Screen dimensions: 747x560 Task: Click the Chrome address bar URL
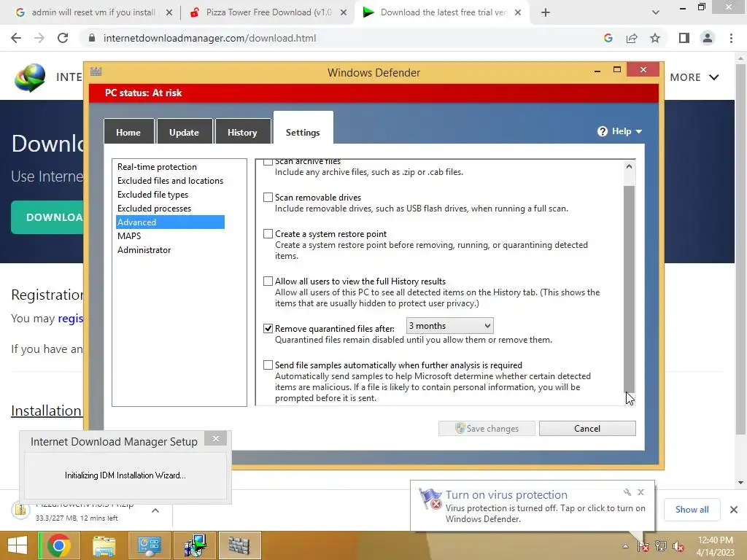209,38
